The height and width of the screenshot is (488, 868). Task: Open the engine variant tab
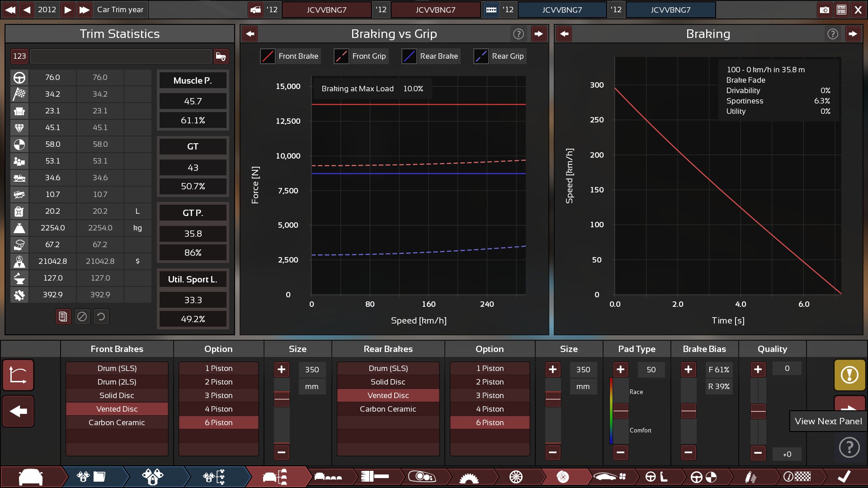[x=153, y=477]
